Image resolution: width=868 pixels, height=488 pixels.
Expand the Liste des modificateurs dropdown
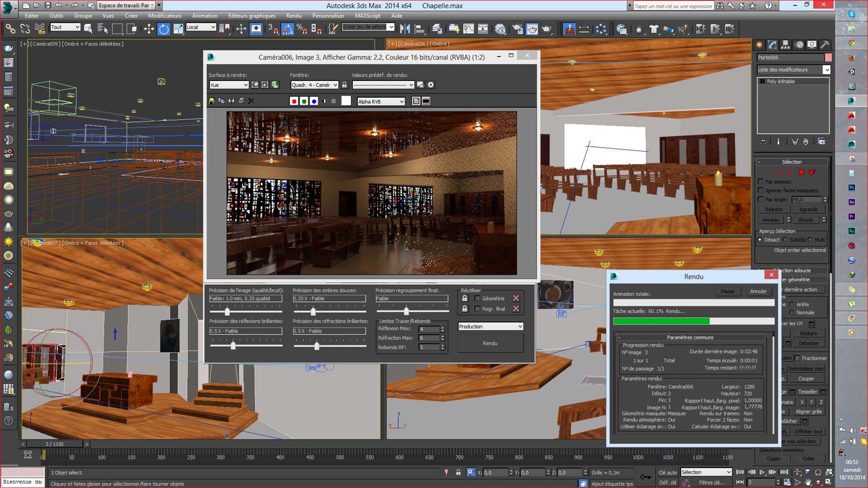pos(826,70)
